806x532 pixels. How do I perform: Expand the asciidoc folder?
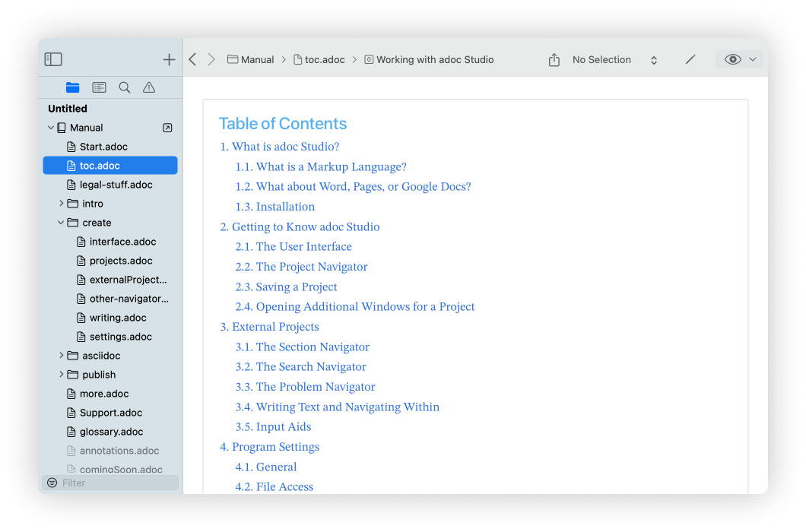tap(61, 356)
